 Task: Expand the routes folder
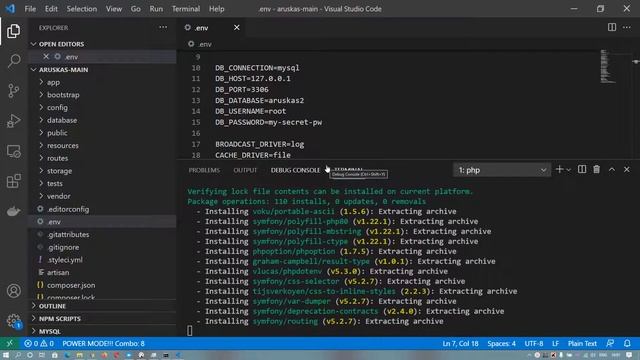pos(102,158)
